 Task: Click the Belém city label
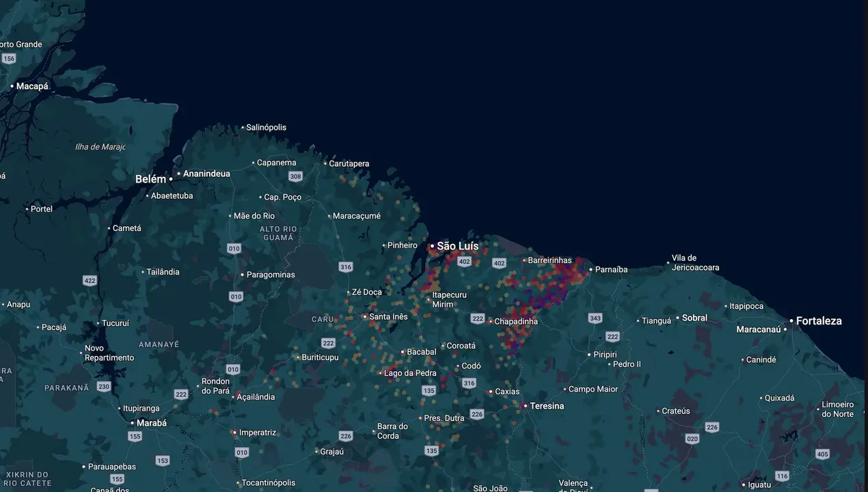click(150, 179)
